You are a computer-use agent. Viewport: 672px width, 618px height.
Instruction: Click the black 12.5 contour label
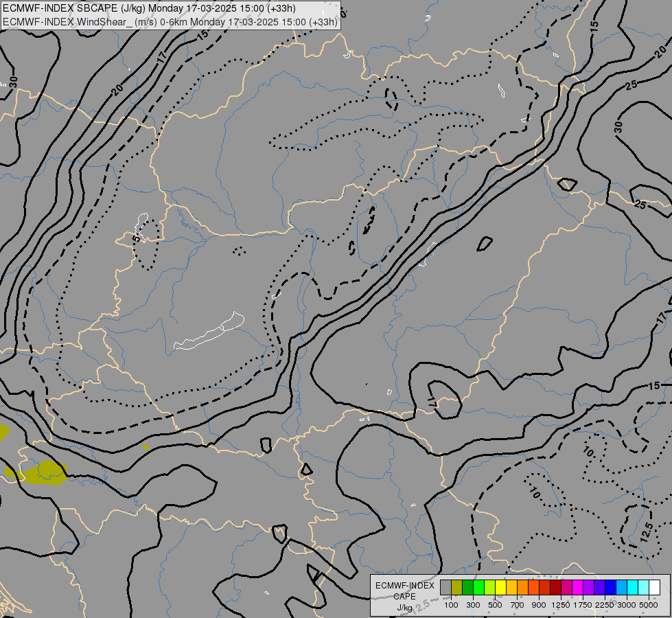pyautogui.click(x=647, y=532)
